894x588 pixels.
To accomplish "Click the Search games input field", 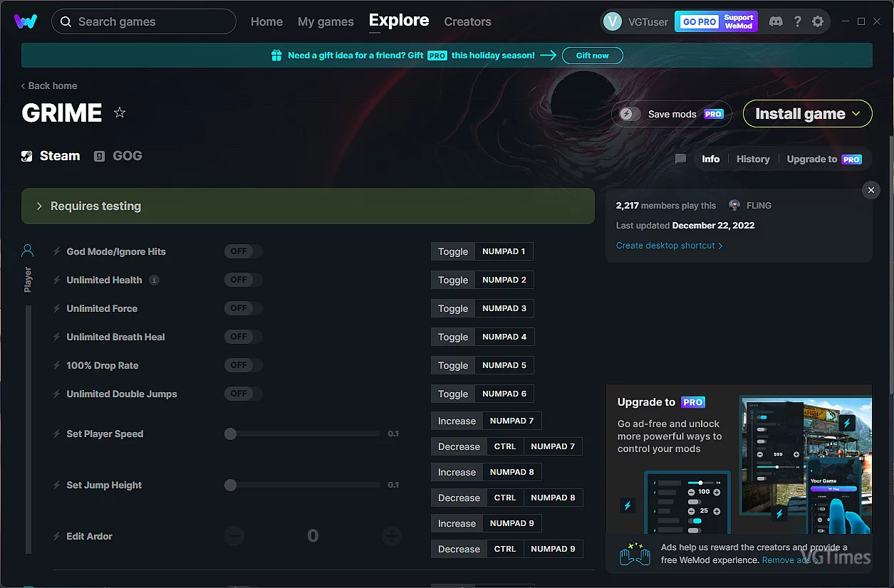I will pyautogui.click(x=144, y=21).
